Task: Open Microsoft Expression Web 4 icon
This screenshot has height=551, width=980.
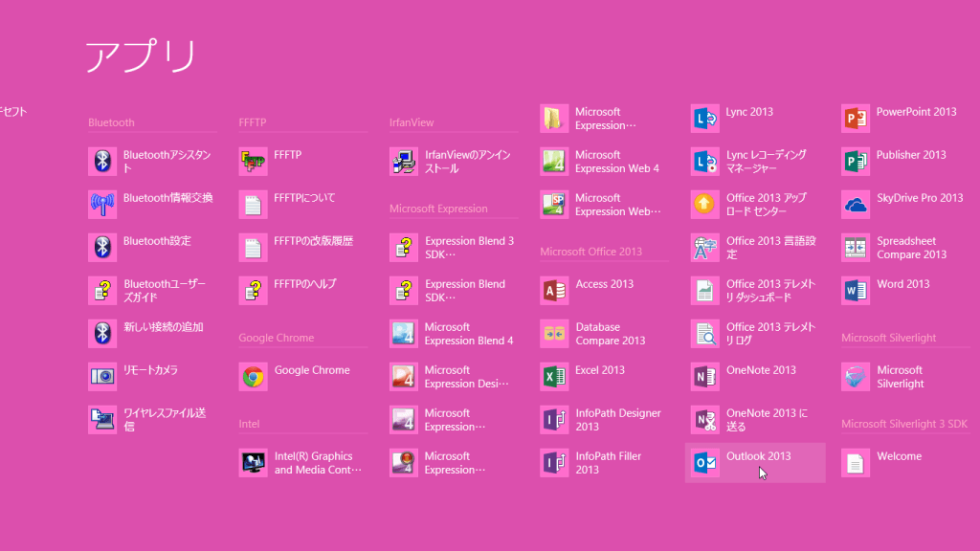Action: tap(554, 161)
